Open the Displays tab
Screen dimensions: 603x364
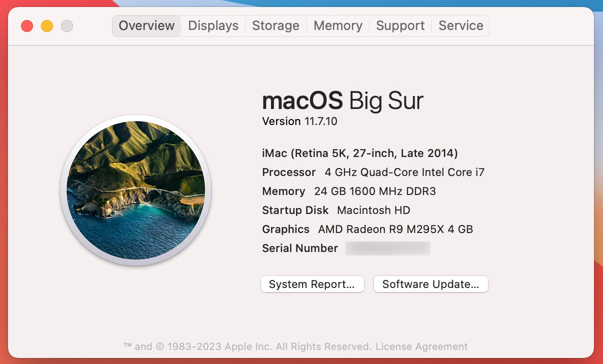click(x=213, y=26)
